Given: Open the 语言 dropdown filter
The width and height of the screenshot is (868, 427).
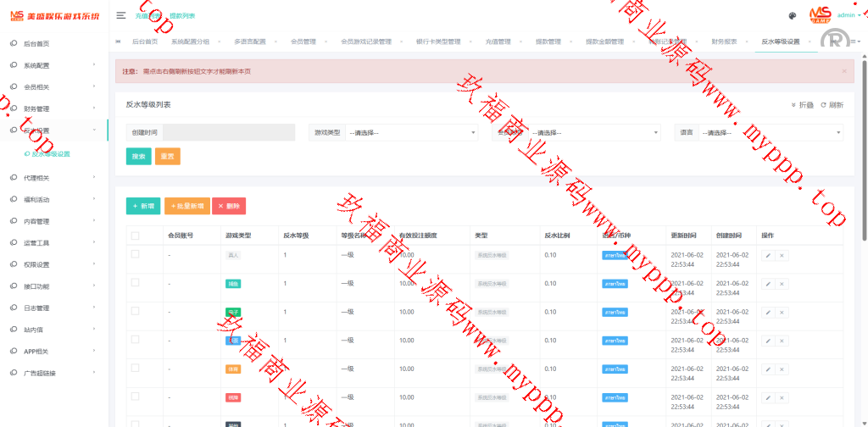Looking at the screenshot, I should click(x=770, y=132).
